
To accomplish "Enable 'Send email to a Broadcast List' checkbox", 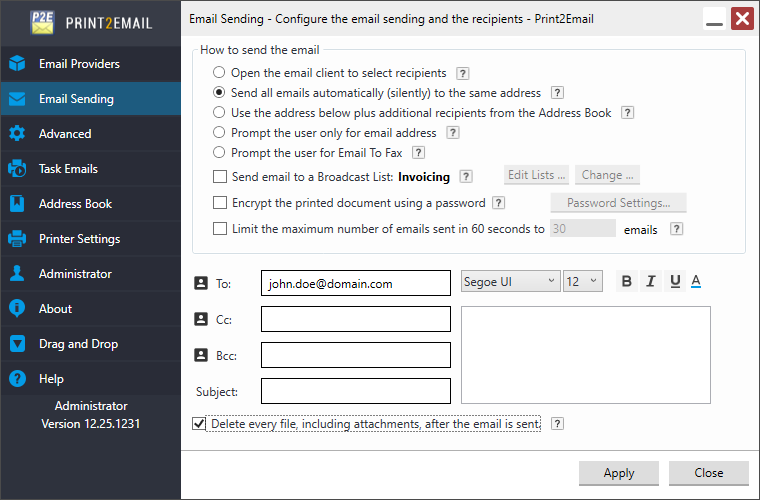I will pyautogui.click(x=220, y=176).
